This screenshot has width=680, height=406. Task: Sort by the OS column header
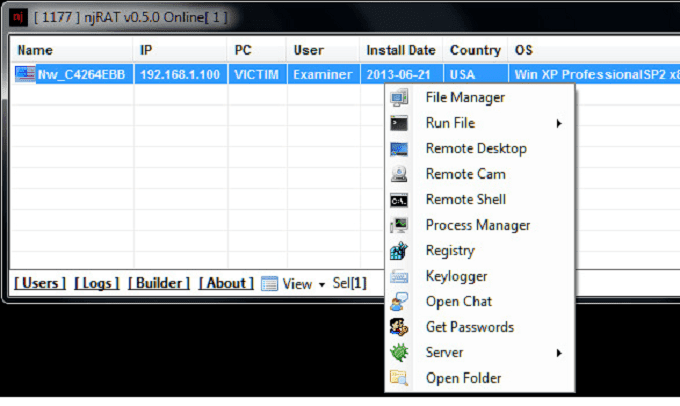click(x=594, y=50)
